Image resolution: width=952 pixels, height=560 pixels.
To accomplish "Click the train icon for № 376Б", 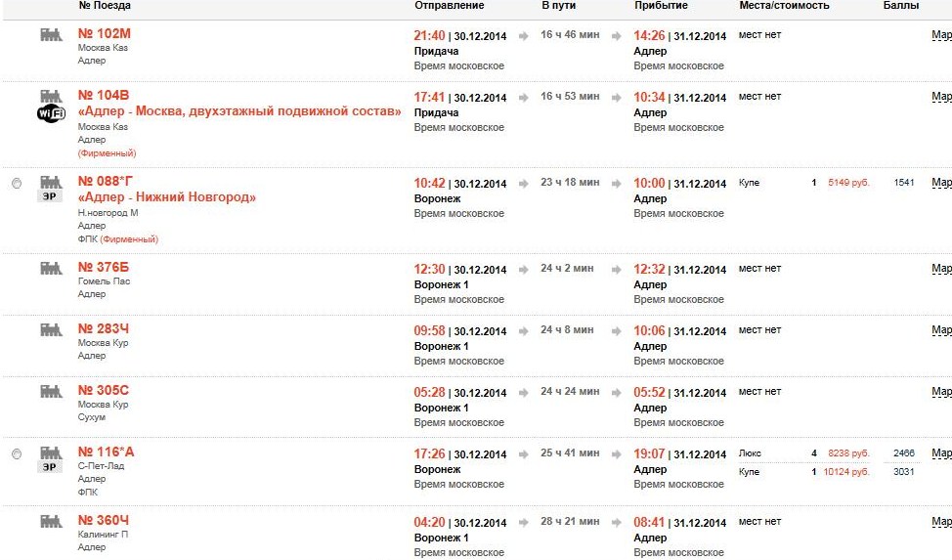I will 51,268.
